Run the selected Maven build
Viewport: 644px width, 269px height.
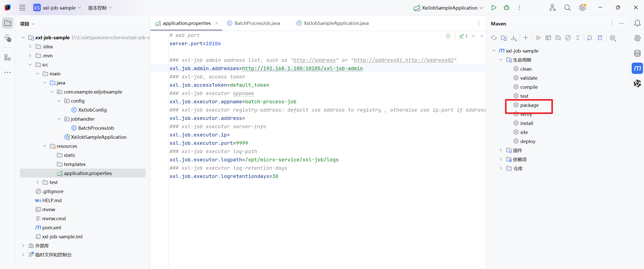[538, 38]
